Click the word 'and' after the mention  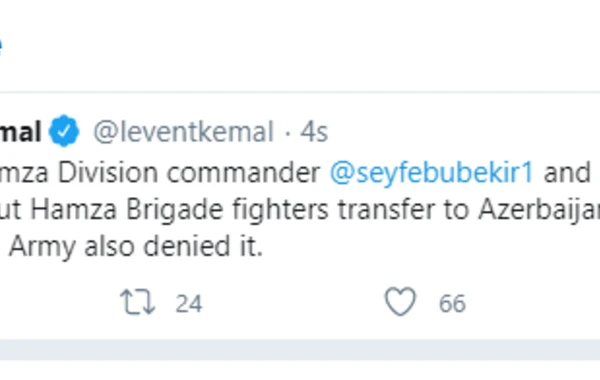567,173
